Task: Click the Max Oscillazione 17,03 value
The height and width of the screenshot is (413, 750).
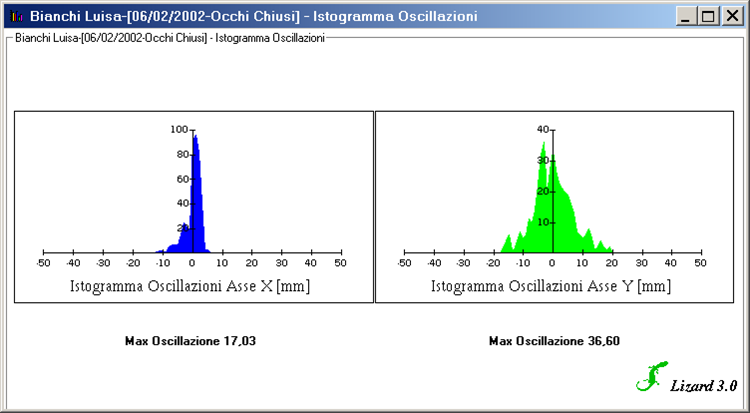Action: point(190,341)
